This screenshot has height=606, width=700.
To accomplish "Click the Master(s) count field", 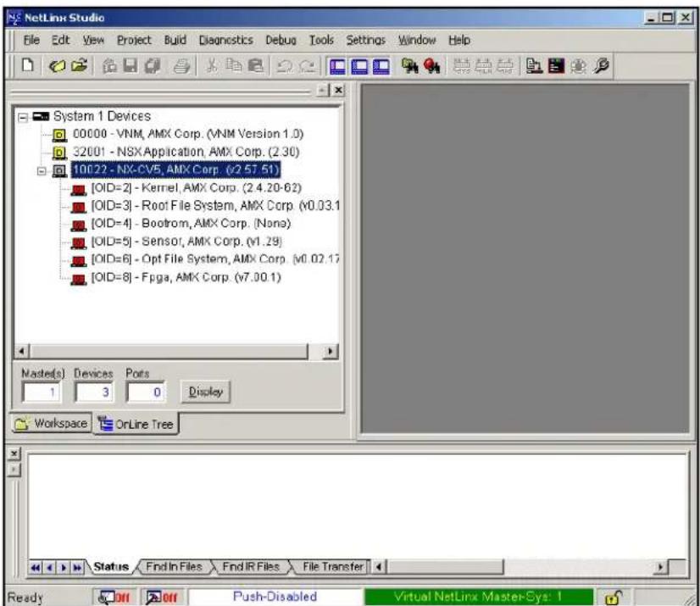I will 41,392.
